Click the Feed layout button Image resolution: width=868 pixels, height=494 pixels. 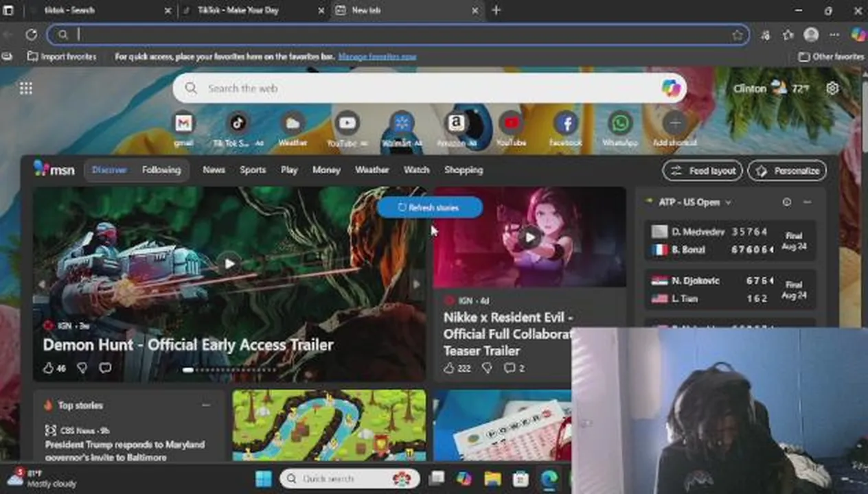702,171
